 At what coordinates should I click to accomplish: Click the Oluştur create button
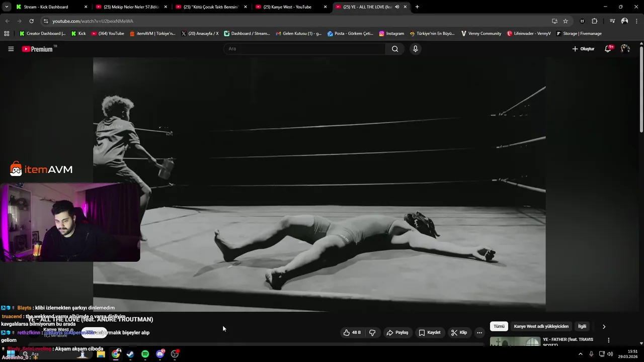coord(584,49)
